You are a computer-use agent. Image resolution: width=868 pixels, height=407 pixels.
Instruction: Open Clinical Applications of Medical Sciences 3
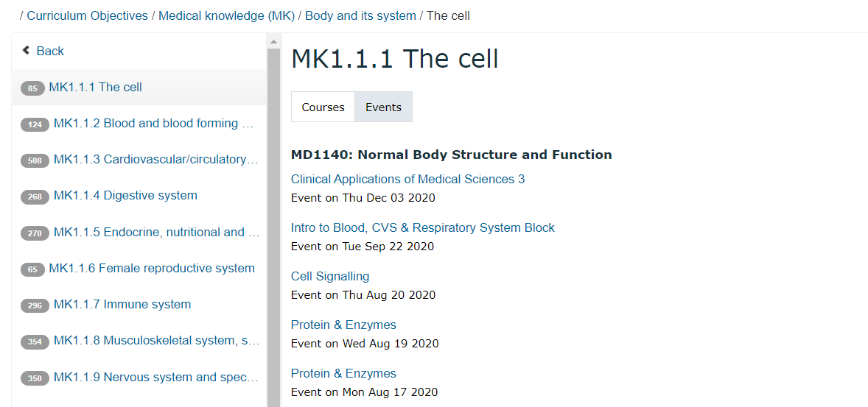pyautogui.click(x=408, y=179)
